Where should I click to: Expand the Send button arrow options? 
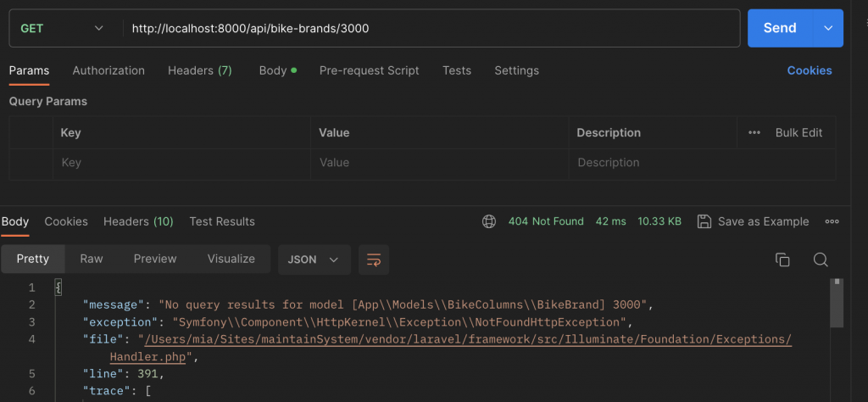[828, 28]
